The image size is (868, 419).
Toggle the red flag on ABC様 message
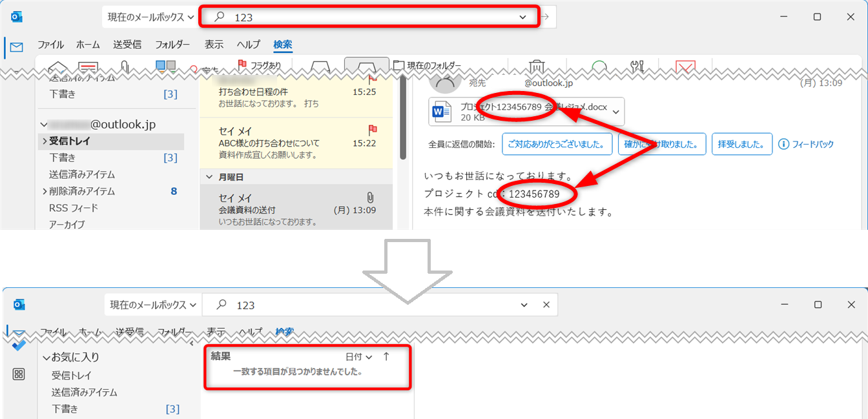[x=372, y=130]
